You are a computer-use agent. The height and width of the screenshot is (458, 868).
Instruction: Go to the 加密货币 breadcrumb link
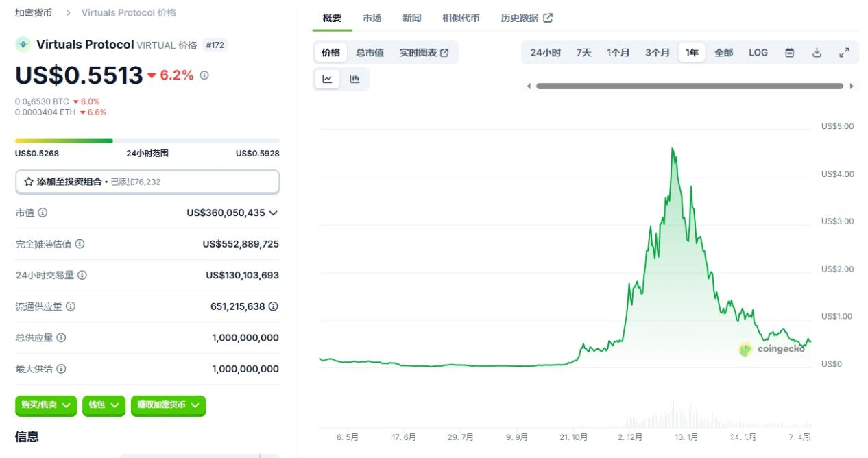(34, 12)
